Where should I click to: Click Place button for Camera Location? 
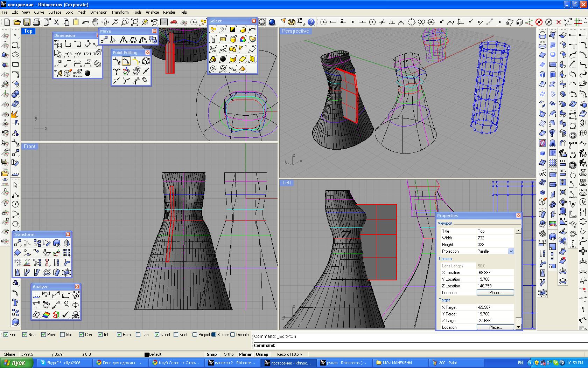tap(495, 293)
